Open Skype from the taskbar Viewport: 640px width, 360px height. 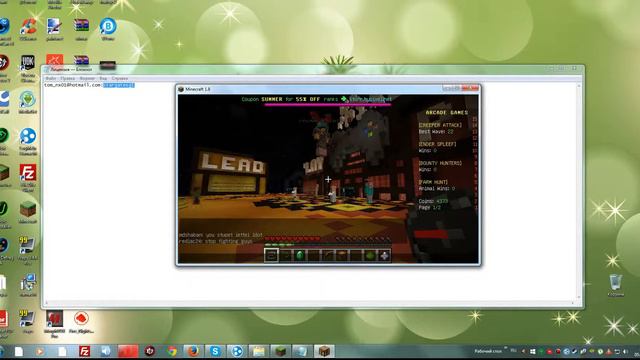[215, 351]
